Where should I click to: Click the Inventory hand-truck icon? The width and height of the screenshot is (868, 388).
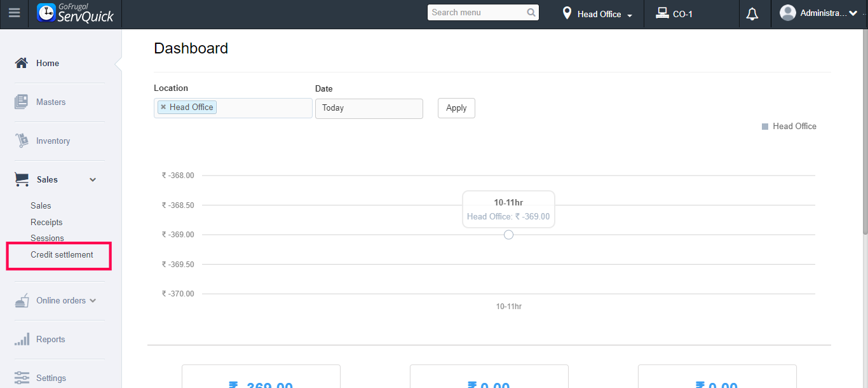22,141
